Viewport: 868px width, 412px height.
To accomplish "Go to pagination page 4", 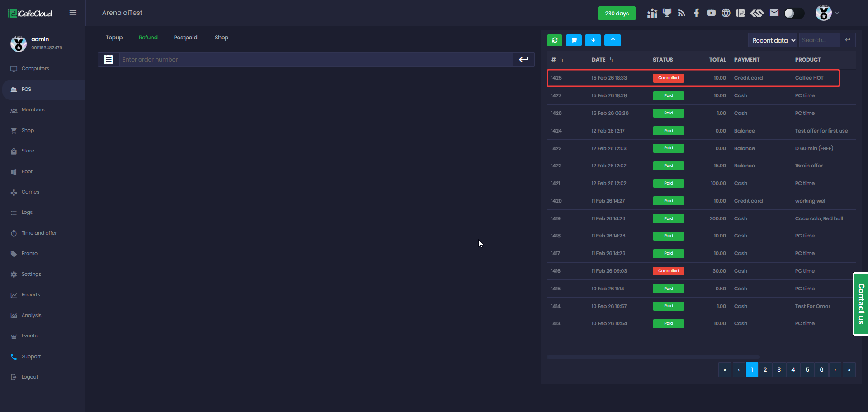I will [793, 370].
